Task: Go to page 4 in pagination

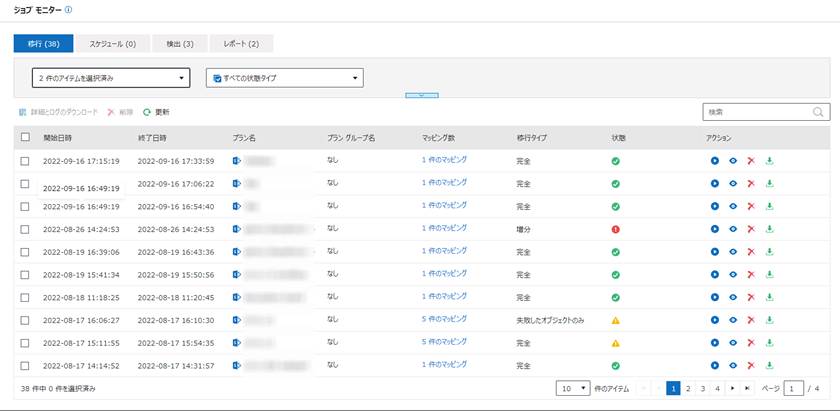Action: pyautogui.click(x=717, y=388)
